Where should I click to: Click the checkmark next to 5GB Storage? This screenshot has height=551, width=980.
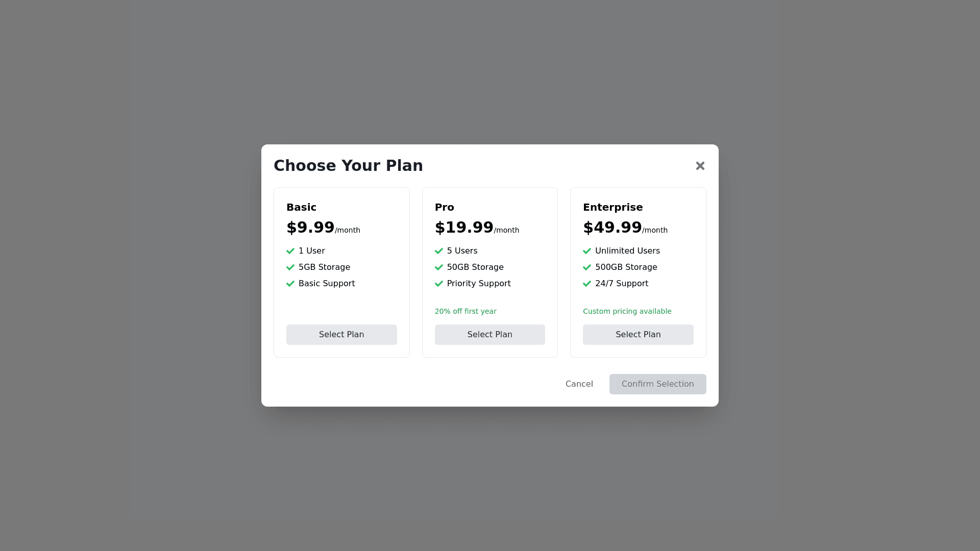[290, 267]
